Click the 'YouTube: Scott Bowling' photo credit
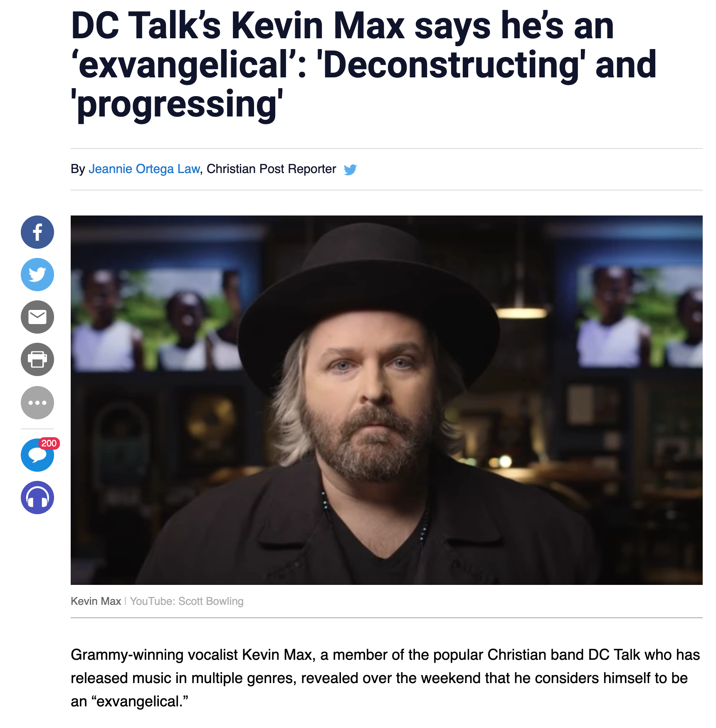 187,601
